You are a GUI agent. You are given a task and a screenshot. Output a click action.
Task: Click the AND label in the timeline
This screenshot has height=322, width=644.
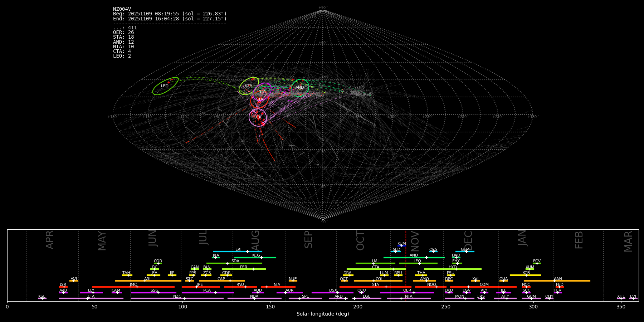(x=414, y=255)
